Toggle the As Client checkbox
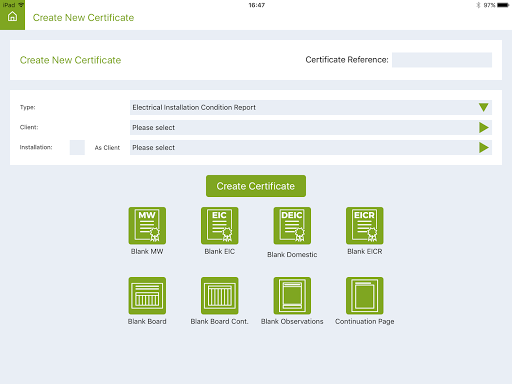This screenshot has height=384, width=512. tap(77, 147)
